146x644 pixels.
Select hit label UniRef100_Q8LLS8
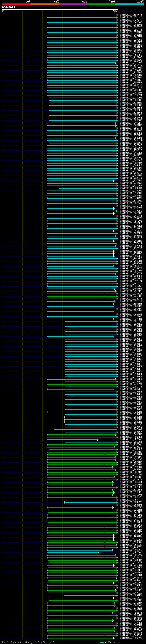(x=131, y=321)
